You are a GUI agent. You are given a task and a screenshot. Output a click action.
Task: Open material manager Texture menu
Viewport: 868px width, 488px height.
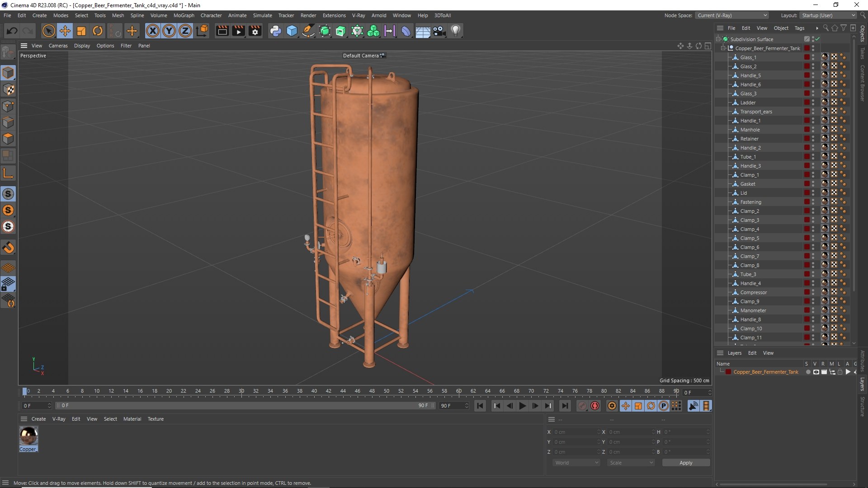pyautogui.click(x=156, y=419)
